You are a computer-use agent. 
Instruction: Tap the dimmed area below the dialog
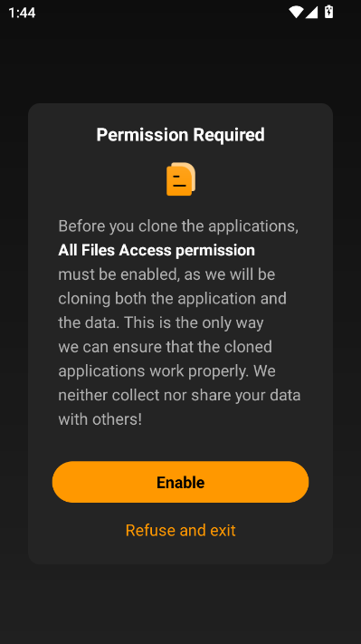tap(181, 604)
